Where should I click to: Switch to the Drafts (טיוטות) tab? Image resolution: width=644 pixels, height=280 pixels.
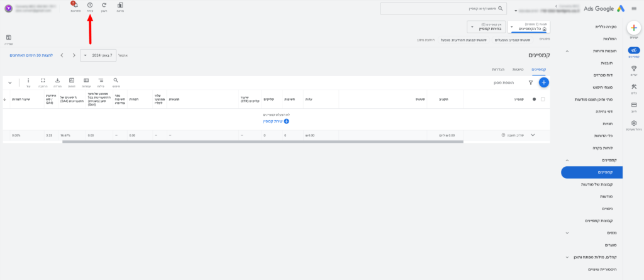coord(518,69)
